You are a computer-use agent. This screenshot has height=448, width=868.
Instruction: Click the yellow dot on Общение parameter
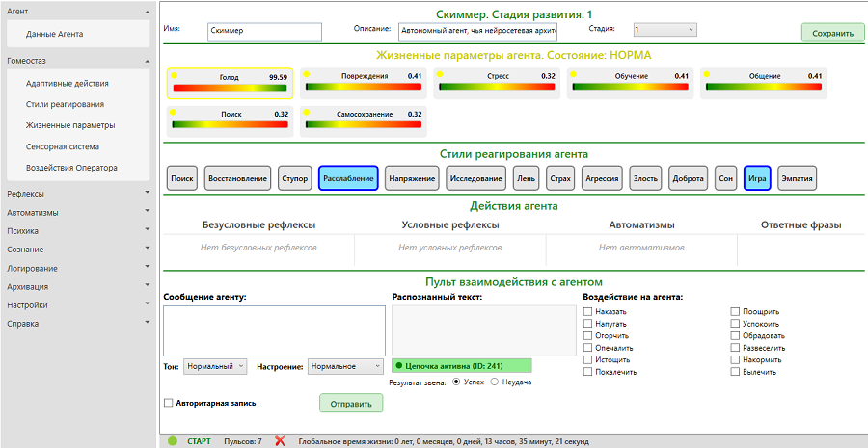tap(707, 73)
